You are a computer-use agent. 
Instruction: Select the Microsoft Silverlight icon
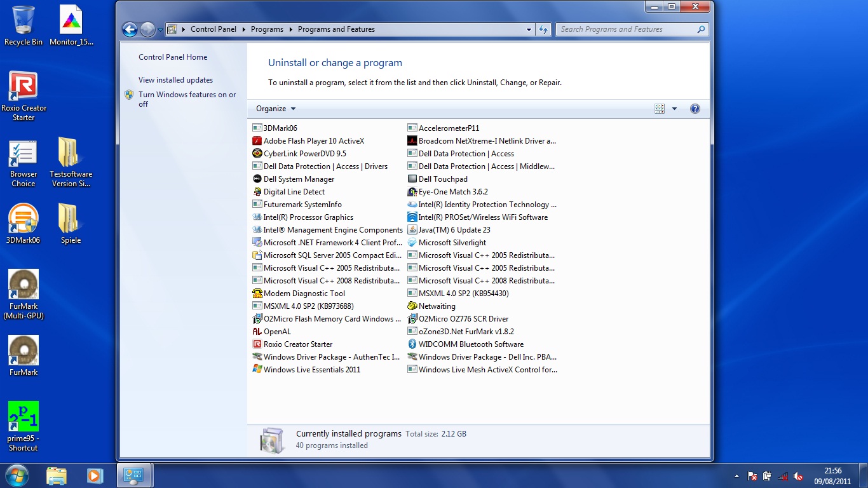click(412, 243)
